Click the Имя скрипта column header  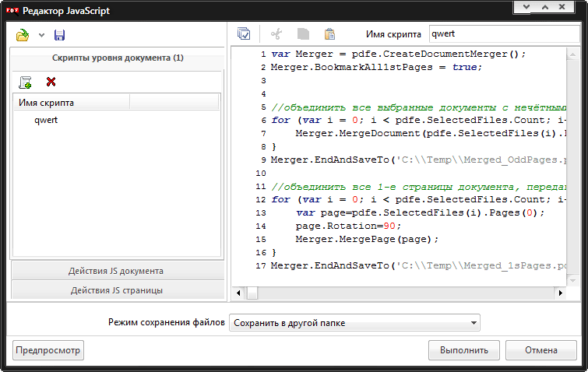pos(72,102)
